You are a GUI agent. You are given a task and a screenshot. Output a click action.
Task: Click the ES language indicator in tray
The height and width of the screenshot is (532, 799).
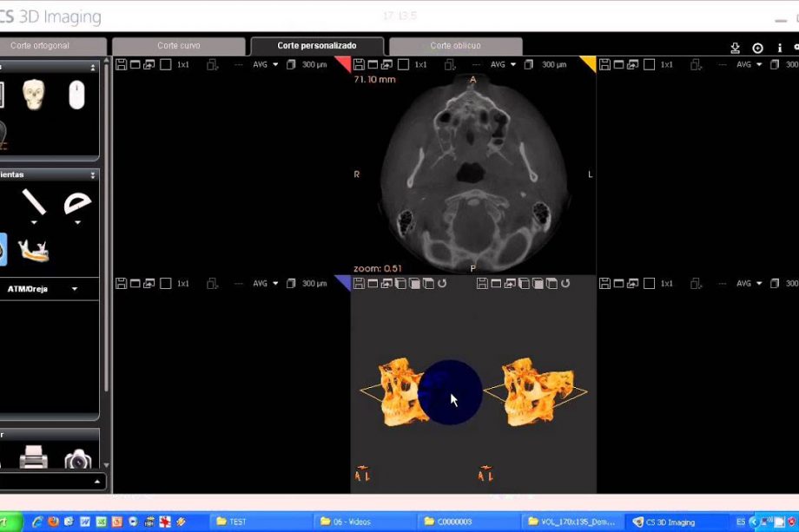pos(741,522)
